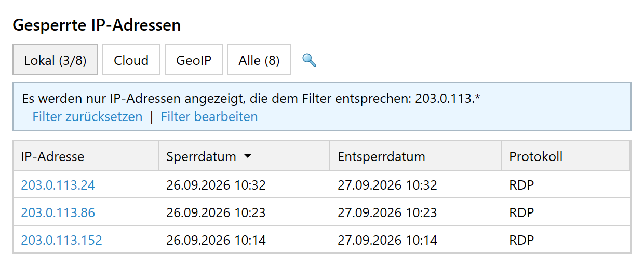Toggle the Sperrdatum sort arrow
The width and height of the screenshot is (644, 266).
pyautogui.click(x=248, y=156)
